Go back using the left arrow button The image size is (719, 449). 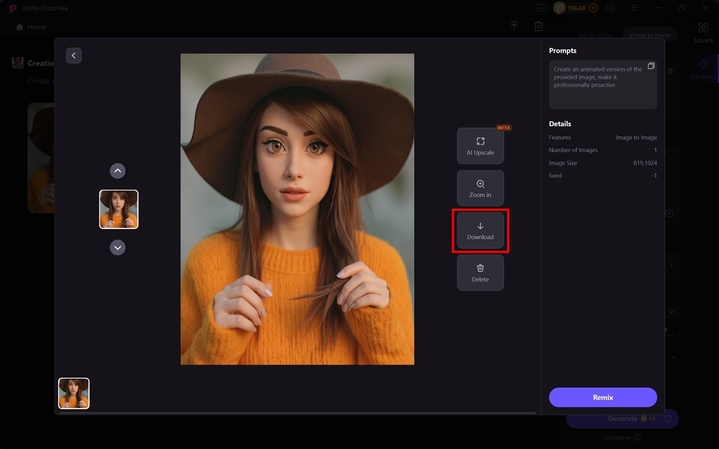click(x=73, y=55)
